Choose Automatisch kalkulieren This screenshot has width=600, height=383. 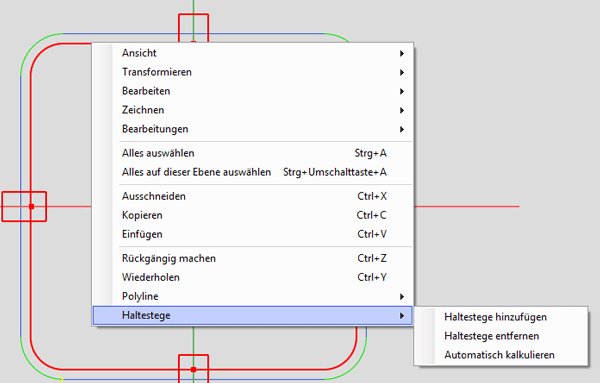(501, 355)
